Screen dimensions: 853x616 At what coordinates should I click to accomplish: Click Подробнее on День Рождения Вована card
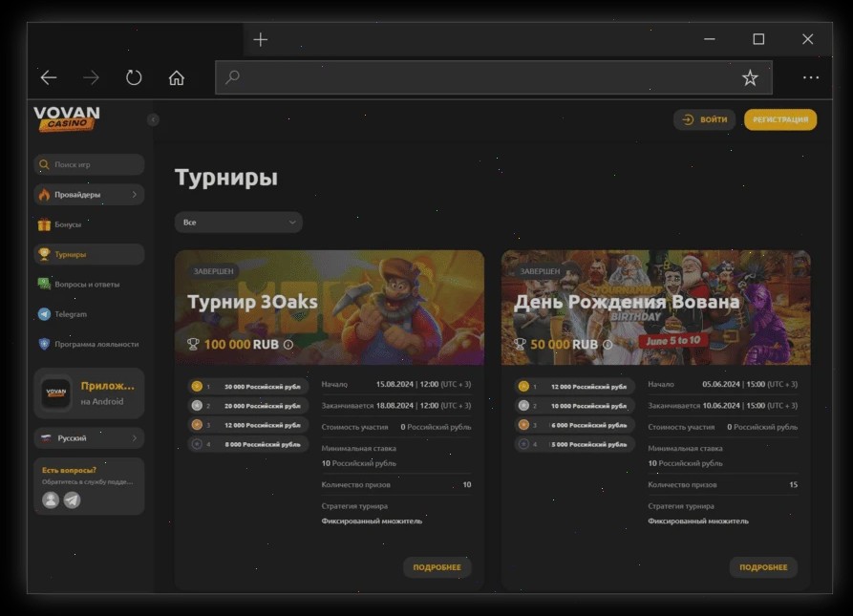[x=763, y=567]
